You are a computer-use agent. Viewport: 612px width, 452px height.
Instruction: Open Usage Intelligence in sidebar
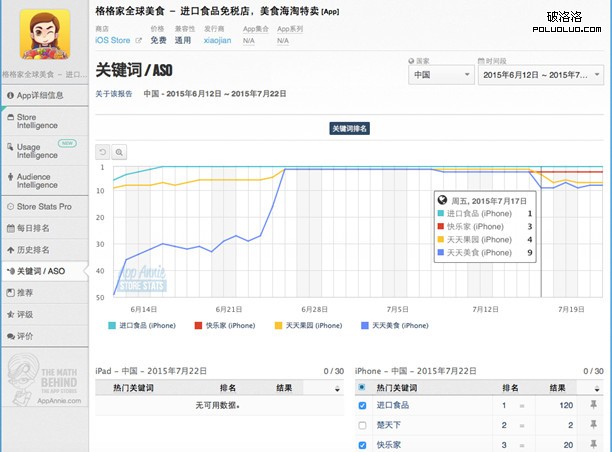click(x=44, y=151)
